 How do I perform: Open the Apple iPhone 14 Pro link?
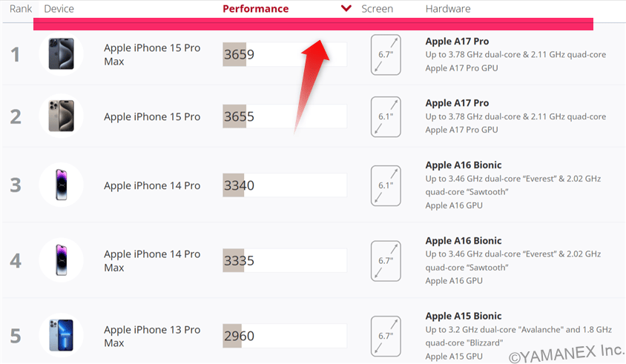[152, 185]
